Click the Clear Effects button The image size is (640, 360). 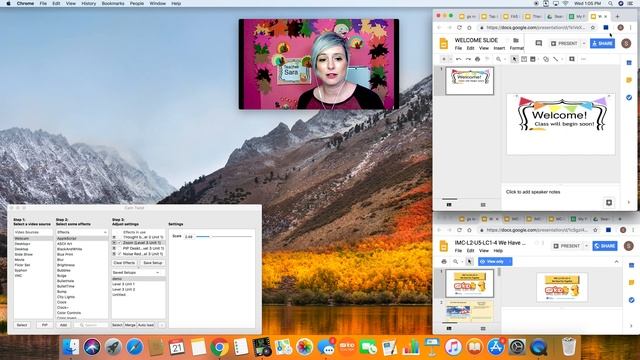tap(124, 263)
